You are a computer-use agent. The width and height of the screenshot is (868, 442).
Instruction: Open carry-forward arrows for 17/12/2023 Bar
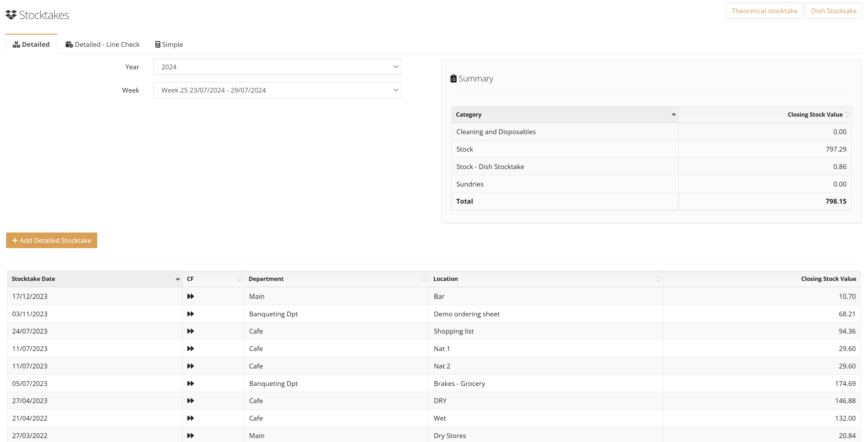point(191,296)
